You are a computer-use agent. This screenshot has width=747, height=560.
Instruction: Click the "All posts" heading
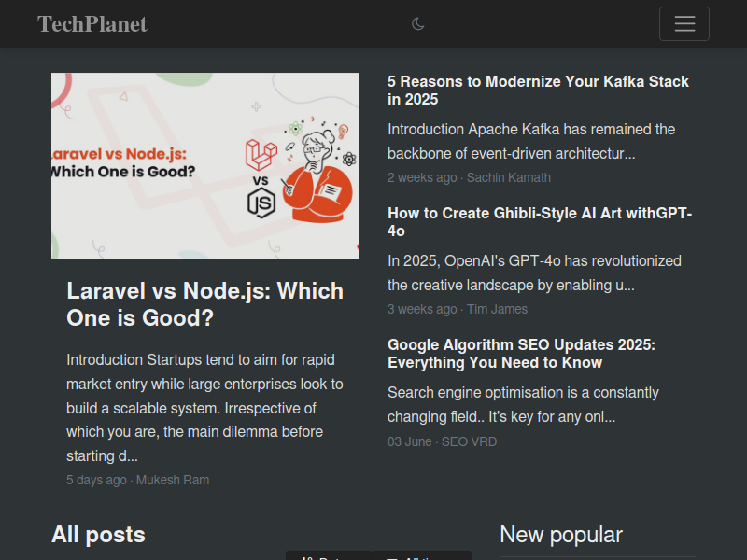[98, 534]
